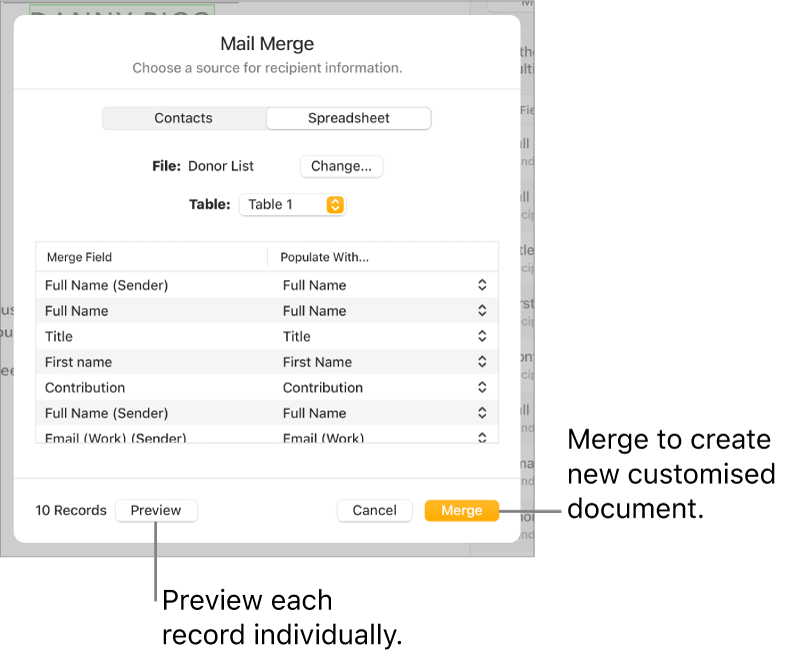Image resolution: width=806 pixels, height=660 pixels.
Task: Cancel the Mail Merge dialog
Action: (x=375, y=510)
